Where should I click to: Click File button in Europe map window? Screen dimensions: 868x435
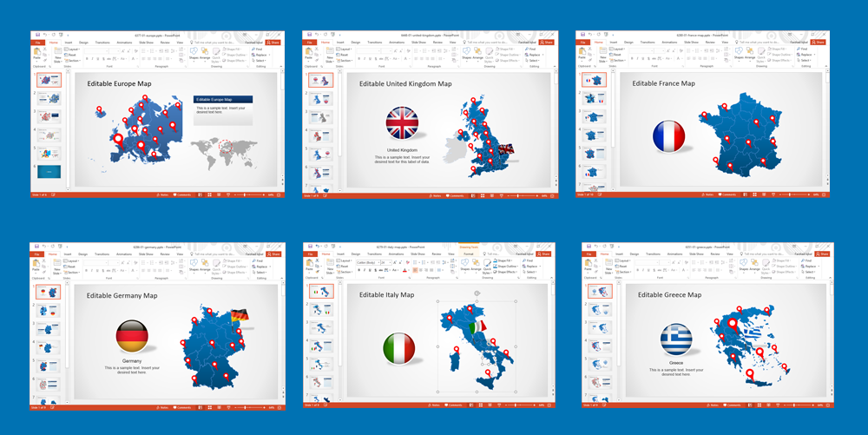pos(37,43)
